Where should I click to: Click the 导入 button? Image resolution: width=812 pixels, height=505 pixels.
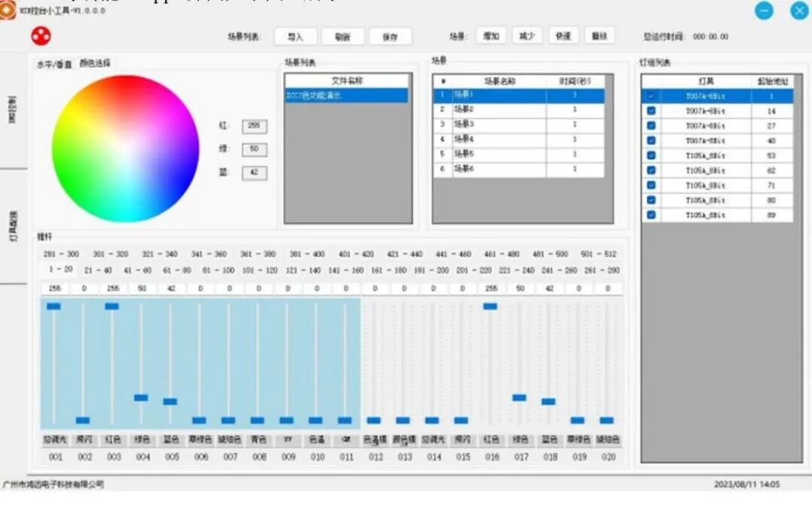[295, 37]
